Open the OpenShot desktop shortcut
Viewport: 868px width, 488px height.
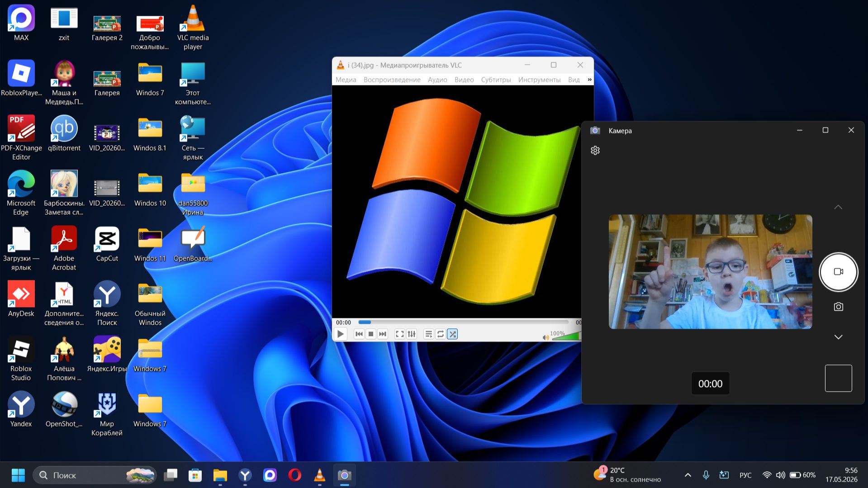(x=64, y=409)
